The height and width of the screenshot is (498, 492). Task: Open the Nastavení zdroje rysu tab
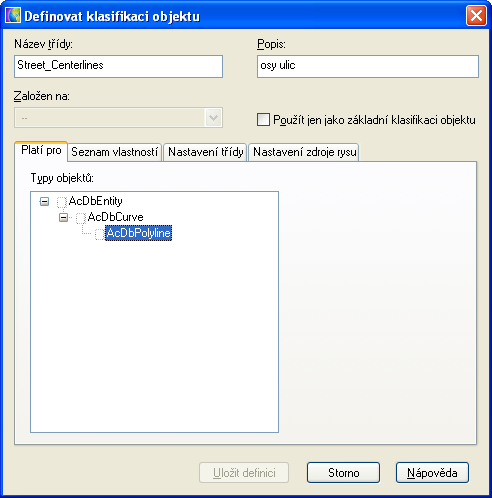coord(304,152)
